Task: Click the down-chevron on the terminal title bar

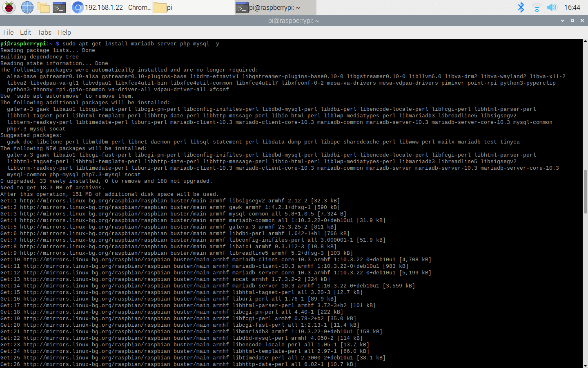Action: coord(563,20)
